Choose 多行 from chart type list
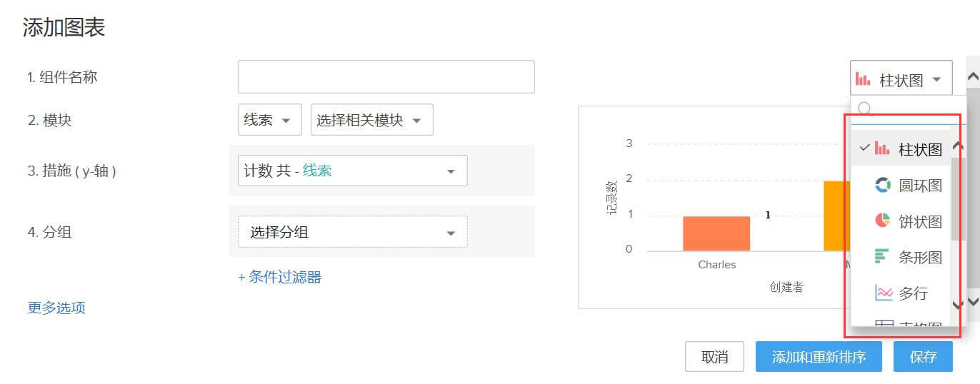Image resolution: width=980 pixels, height=384 pixels. click(x=901, y=293)
